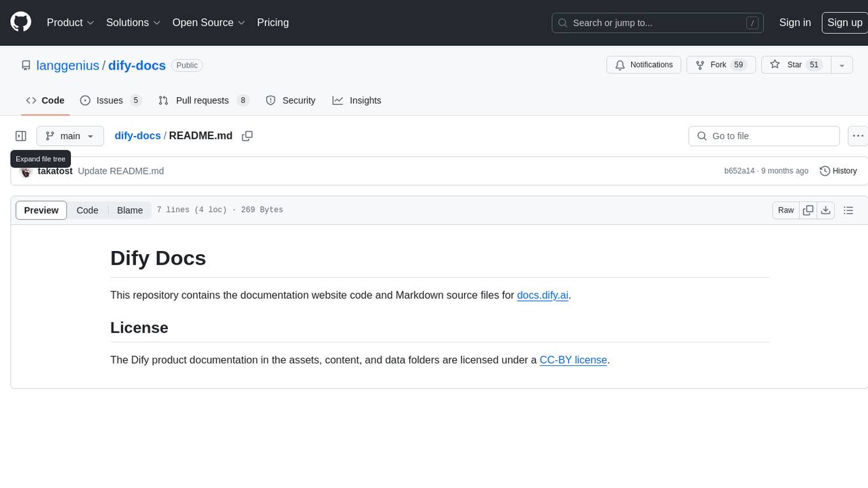Select the Preview file view
The image size is (868, 488).
(x=41, y=210)
